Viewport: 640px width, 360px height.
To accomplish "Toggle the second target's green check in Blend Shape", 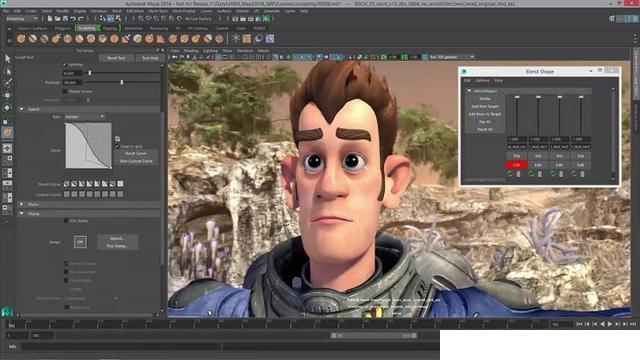I will coord(531,174).
